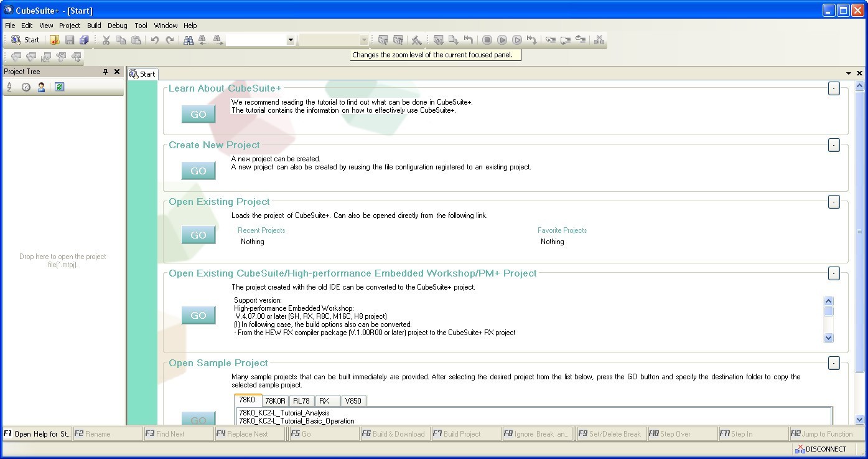Pin the Project Tree panel
Image resolution: width=868 pixels, height=459 pixels.
pos(105,72)
